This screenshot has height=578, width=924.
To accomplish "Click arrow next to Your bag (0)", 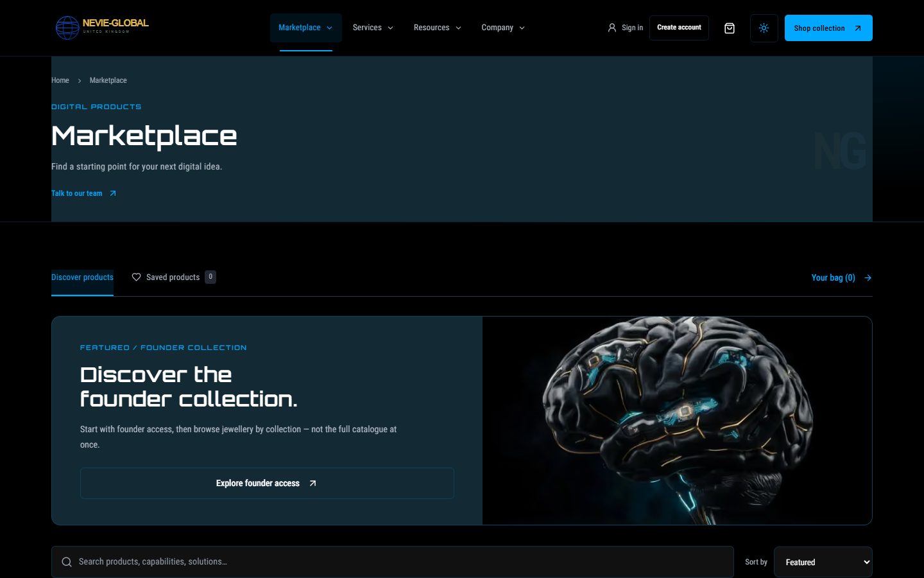I will (x=868, y=277).
